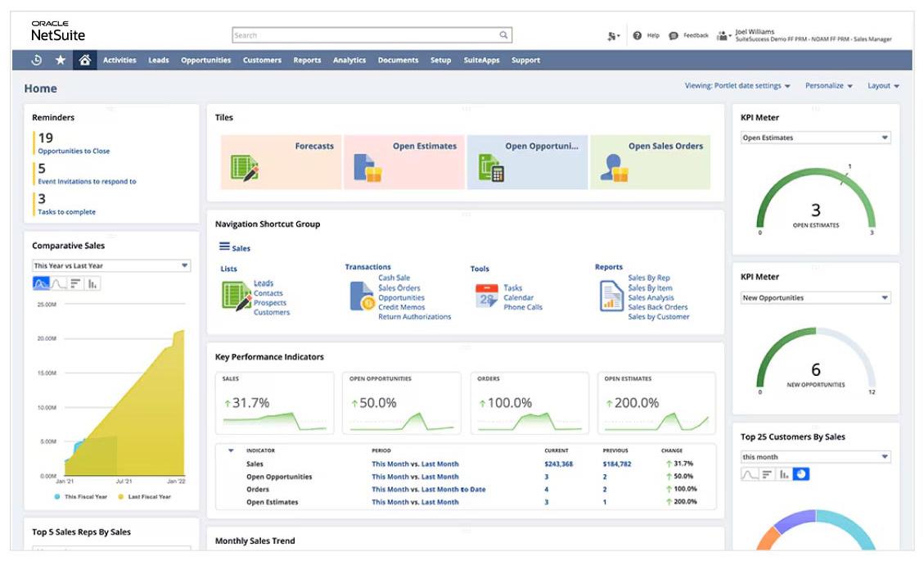Screen dimensions: 924x561
Task: Open the Leads menu
Action: click(159, 60)
